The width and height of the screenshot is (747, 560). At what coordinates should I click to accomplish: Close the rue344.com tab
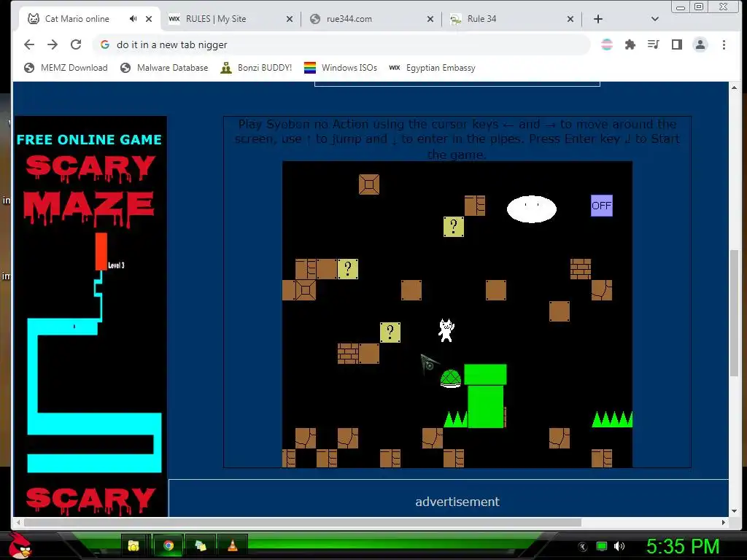[x=430, y=19]
